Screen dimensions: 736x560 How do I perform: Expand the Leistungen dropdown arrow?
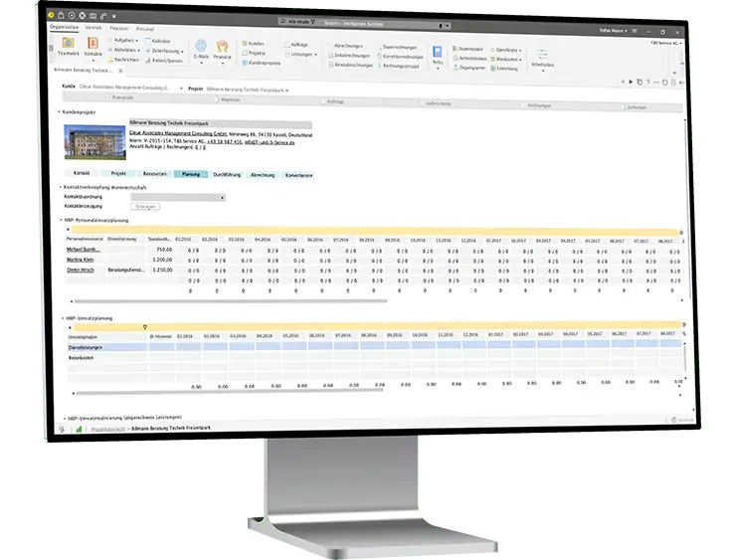click(x=315, y=55)
